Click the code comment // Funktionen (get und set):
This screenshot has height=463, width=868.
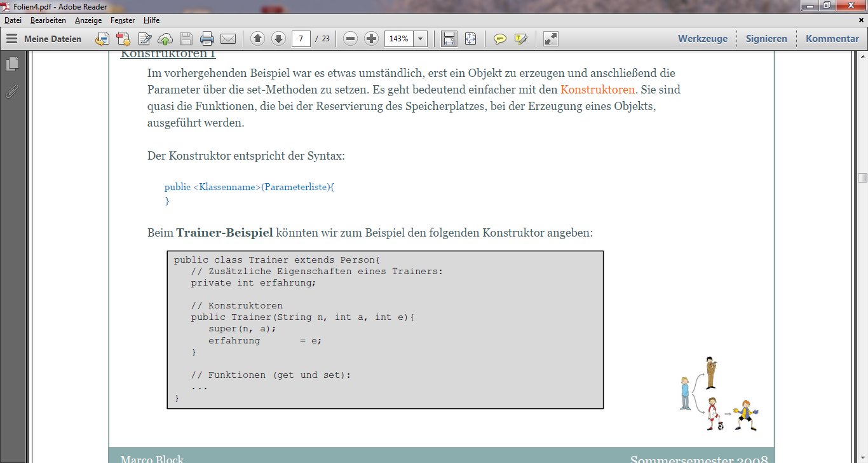(x=271, y=375)
